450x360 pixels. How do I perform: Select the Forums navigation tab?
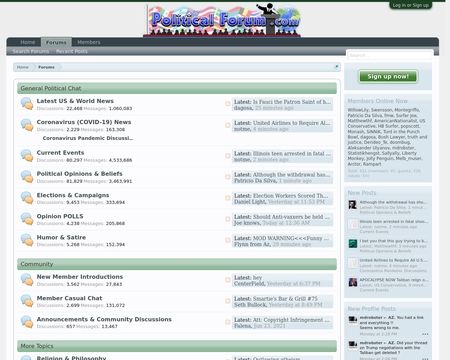pyautogui.click(x=56, y=42)
